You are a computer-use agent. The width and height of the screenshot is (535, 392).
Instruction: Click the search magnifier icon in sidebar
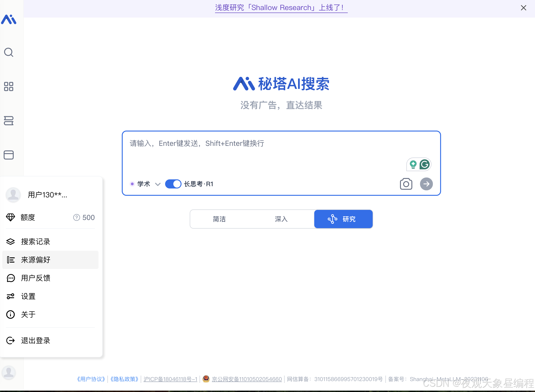click(9, 52)
